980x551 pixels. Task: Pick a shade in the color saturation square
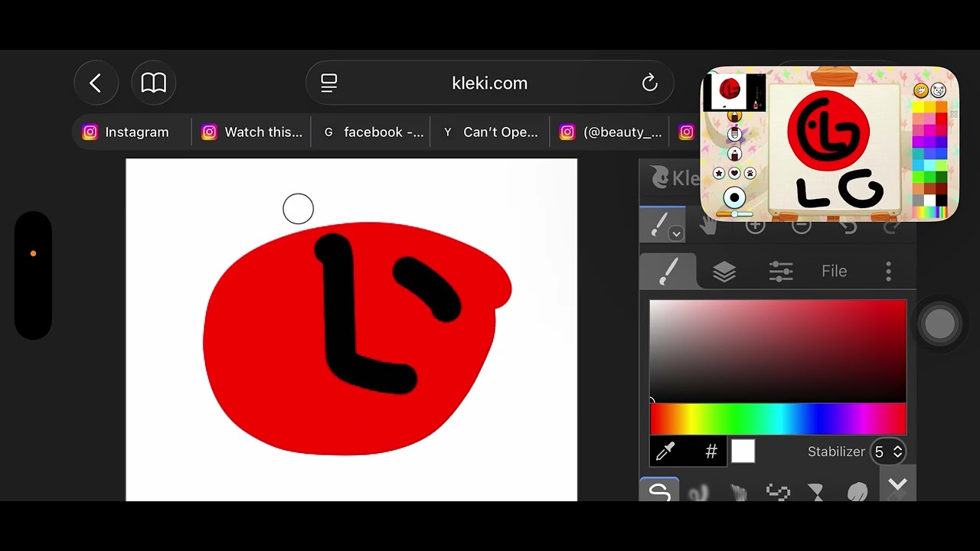(778, 351)
